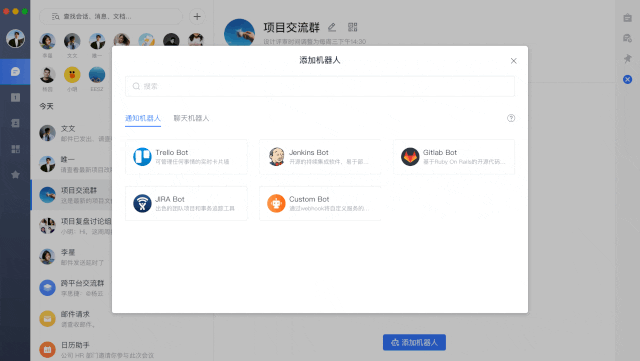640x361 pixels.
Task: Close the 添加机器人 dialog
Action: (513, 61)
